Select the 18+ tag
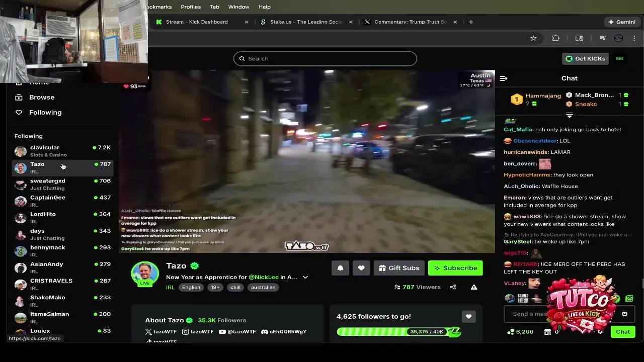Viewport: 644px width, 362px height. 215,288
